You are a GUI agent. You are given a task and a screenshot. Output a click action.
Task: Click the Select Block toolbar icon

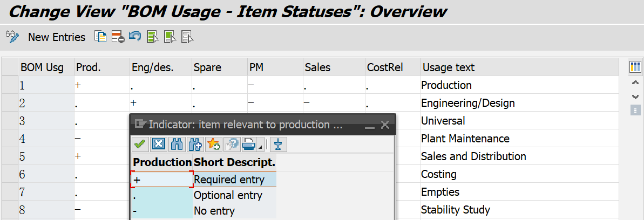171,37
